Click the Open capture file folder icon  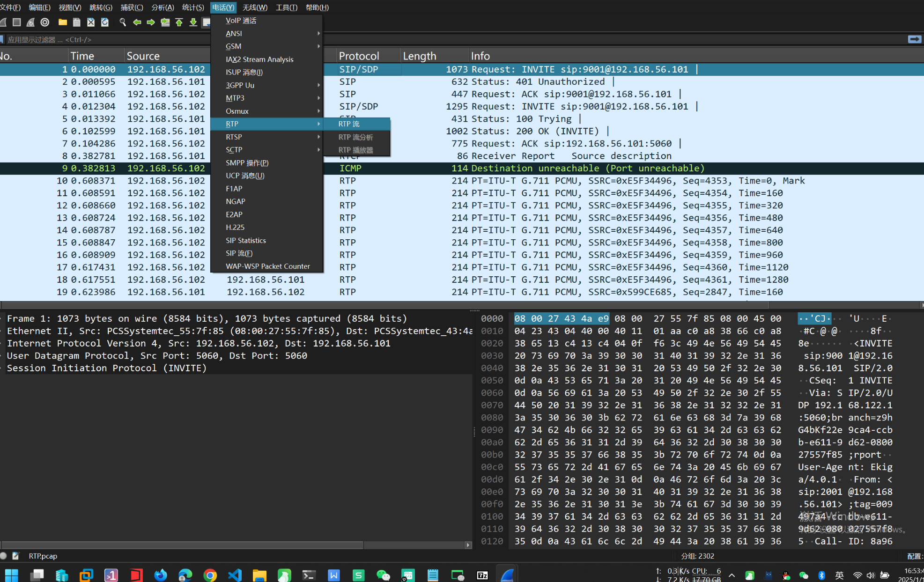(63, 22)
